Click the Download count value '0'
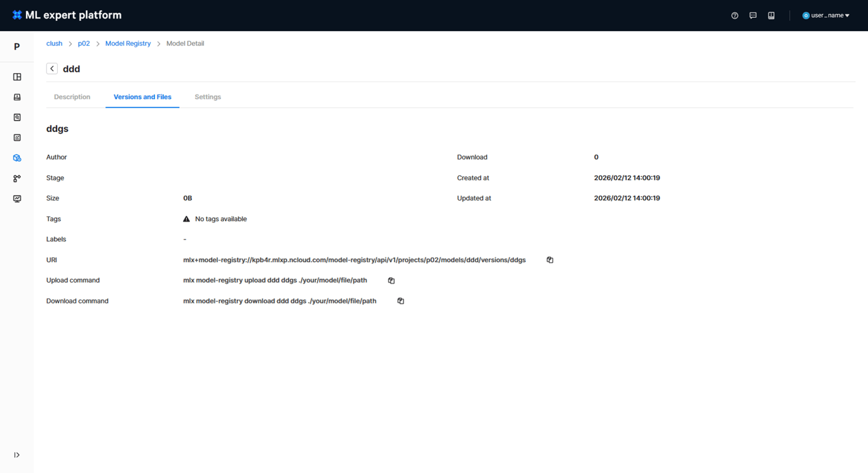This screenshot has width=868, height=473. click(596, 157)
